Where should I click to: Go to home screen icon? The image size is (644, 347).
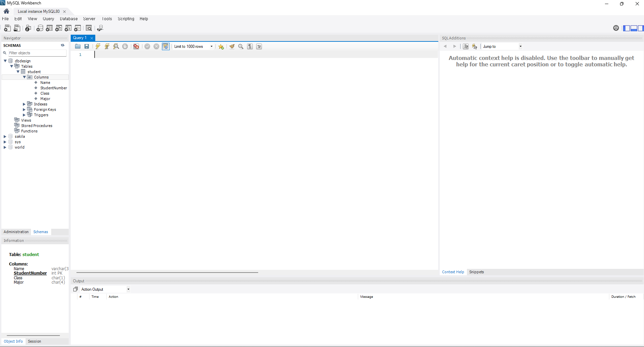coord(6,11)
